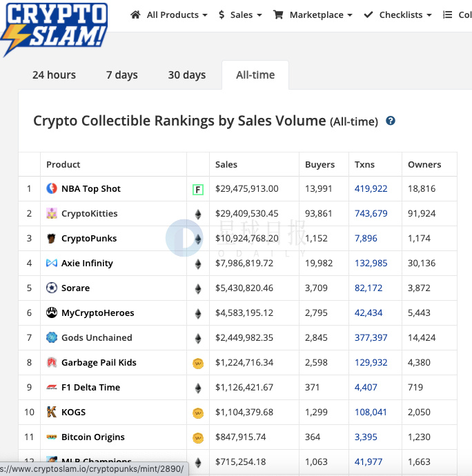Click the WAX icon in Garbage Pail Kids row

pos(198,363)
